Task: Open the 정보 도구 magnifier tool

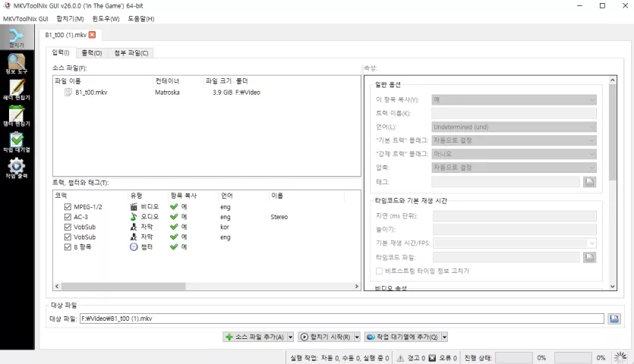Action: (x=17, y=64)
